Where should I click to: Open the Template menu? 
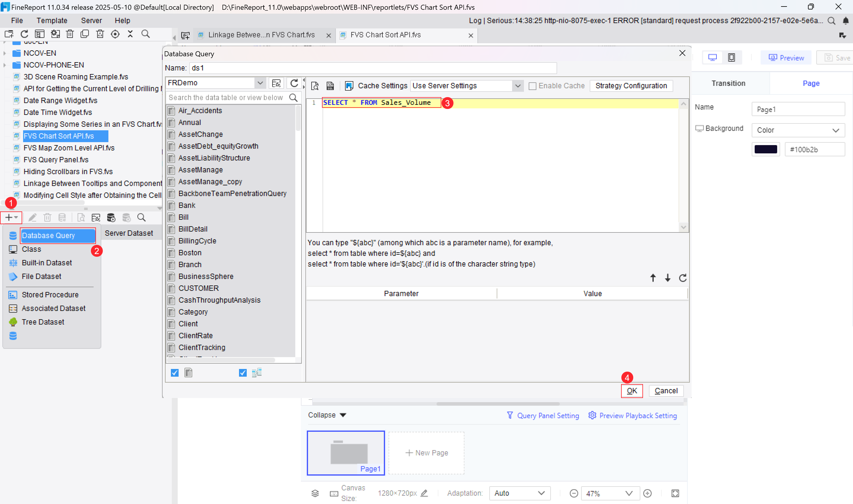(x=52, y=21)
